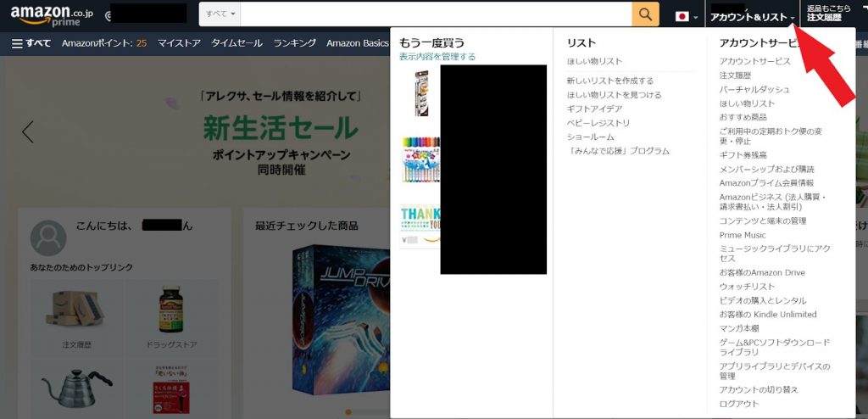Open Prime Music entry
868x419 pixels.
[x=743, y=235]
